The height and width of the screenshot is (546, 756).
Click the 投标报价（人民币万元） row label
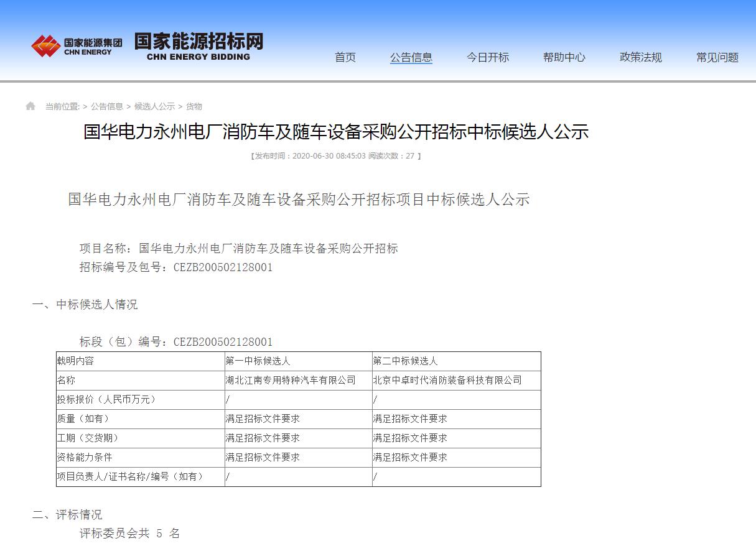click(106, 399)
